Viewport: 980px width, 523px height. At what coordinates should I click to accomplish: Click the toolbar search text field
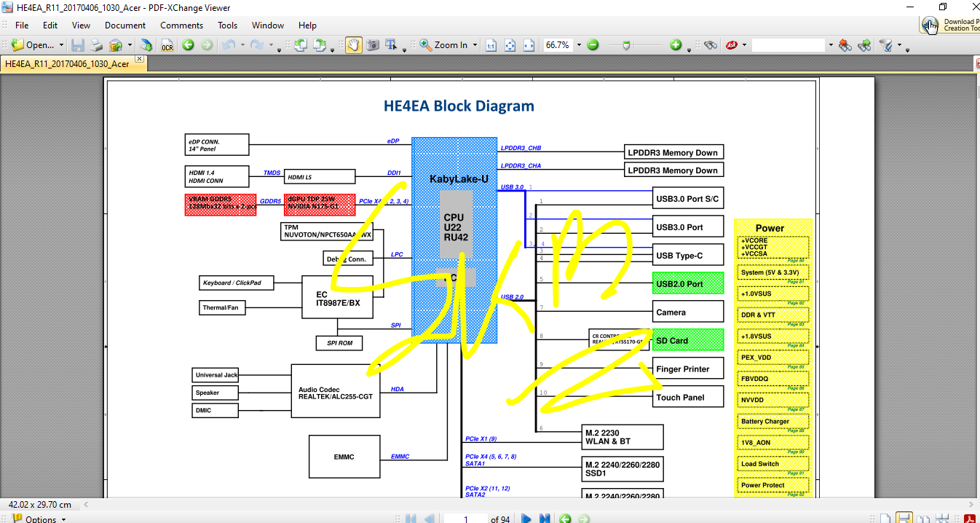click(x=789, y=45)
